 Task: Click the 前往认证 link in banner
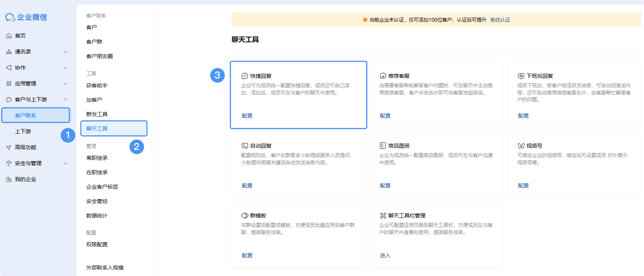click(500, 20)
